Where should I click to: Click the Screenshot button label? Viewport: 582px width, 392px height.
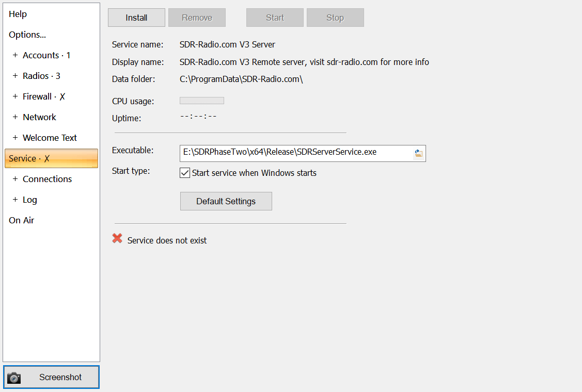click(60, 377)
